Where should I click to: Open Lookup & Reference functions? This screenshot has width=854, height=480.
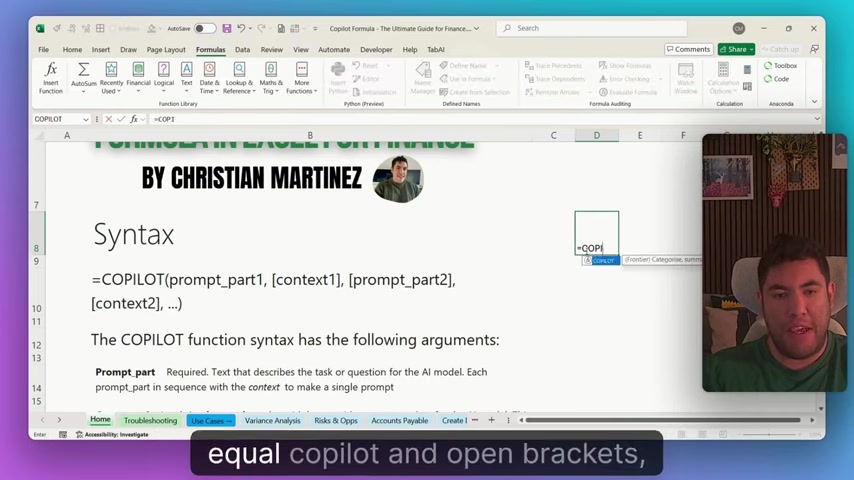click(239, 78)
